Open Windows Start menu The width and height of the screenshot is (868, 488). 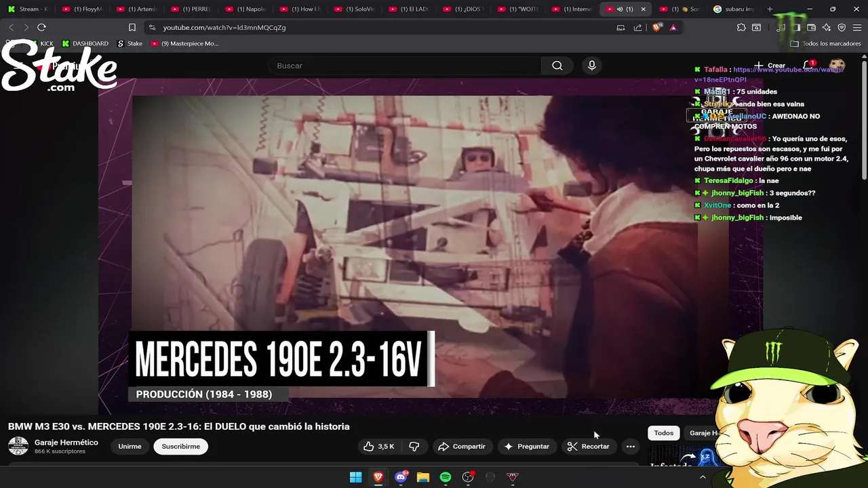pos(355,477)
